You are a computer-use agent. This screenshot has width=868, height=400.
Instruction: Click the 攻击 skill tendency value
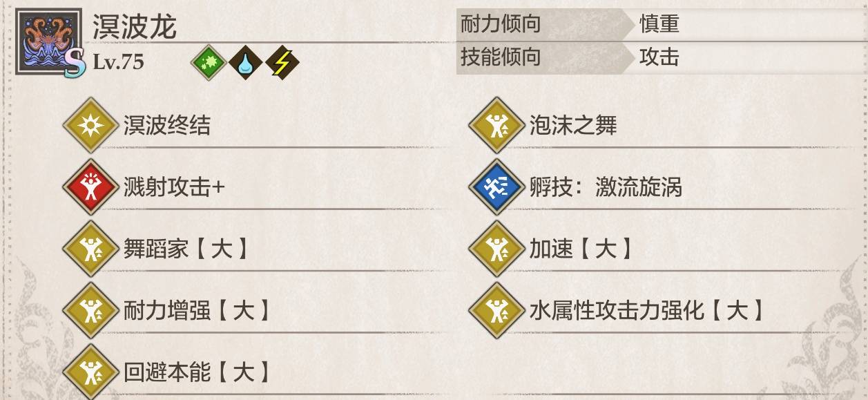[x=659, y=57]
